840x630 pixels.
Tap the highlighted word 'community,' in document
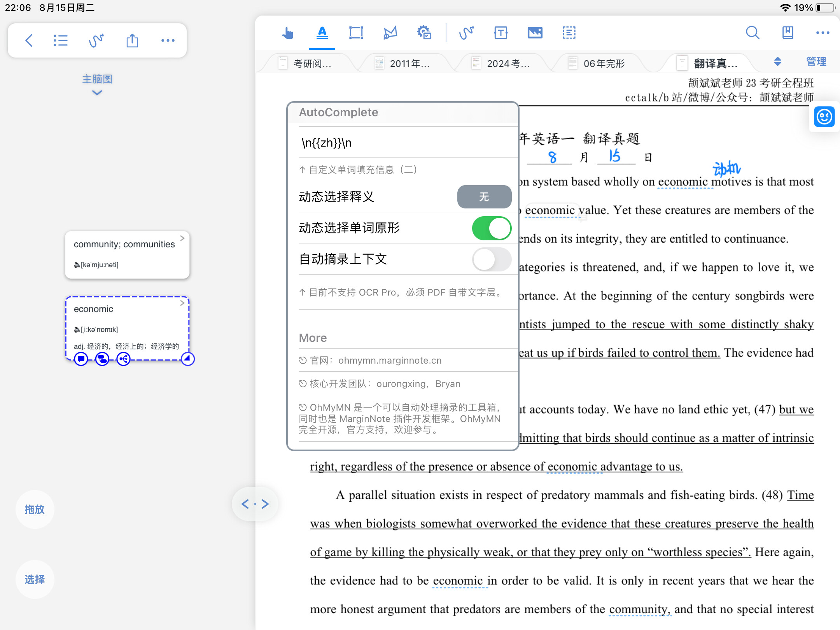click(640, 609)
